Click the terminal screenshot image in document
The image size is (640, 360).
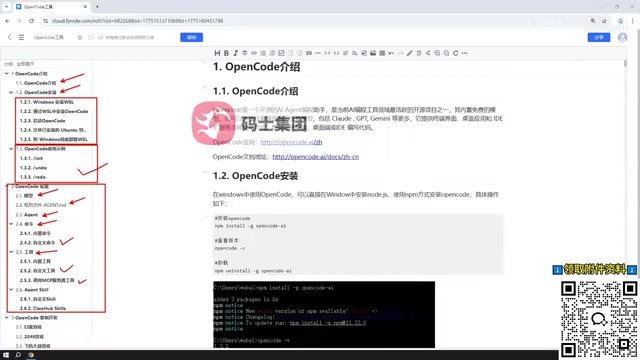324,314
